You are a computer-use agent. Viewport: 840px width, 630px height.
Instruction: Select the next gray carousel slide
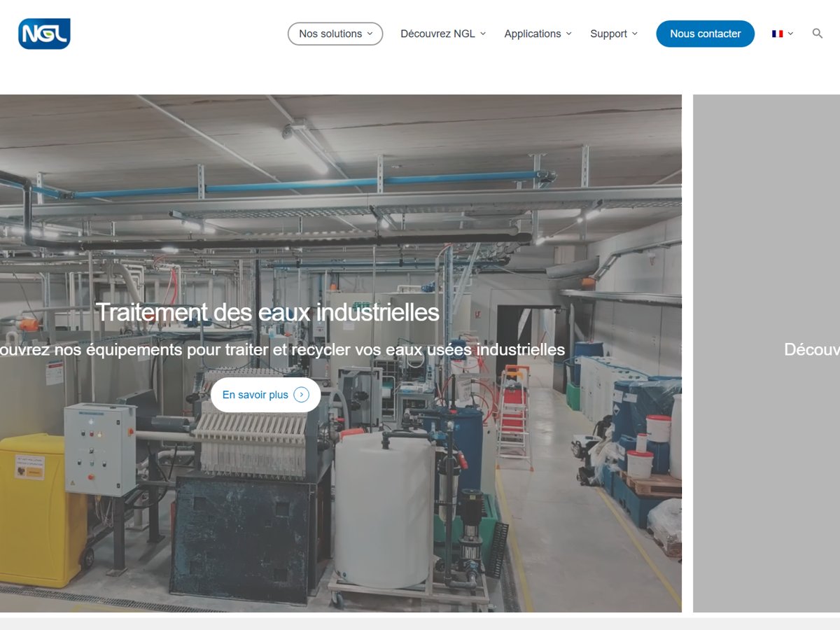click(x=766, y=353)
